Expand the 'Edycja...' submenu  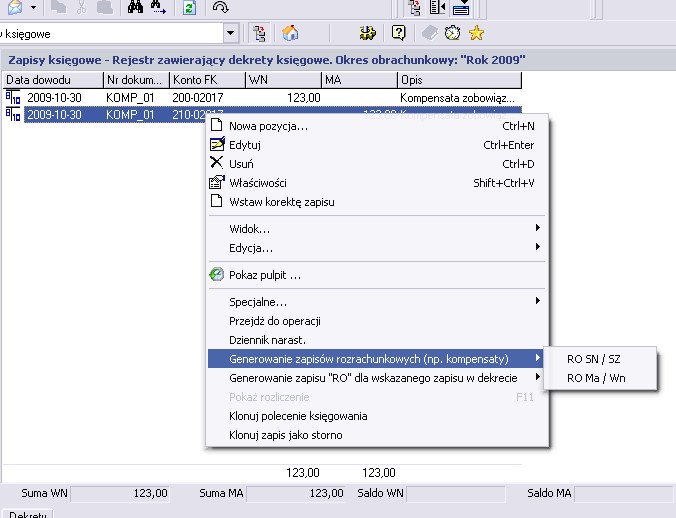pos(377,248)
